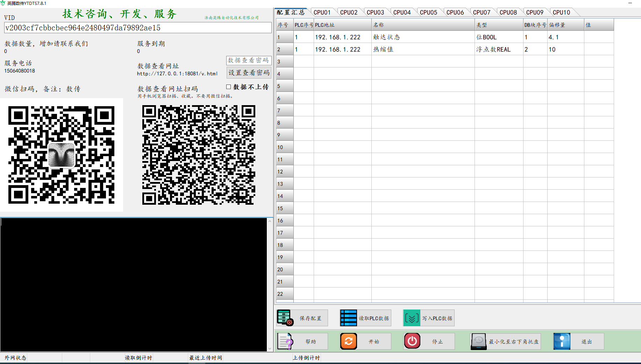Click the 数据查看密码 input field
This screenshot has width=641, height=364.
pyautogui.click(x=249, y=60)
